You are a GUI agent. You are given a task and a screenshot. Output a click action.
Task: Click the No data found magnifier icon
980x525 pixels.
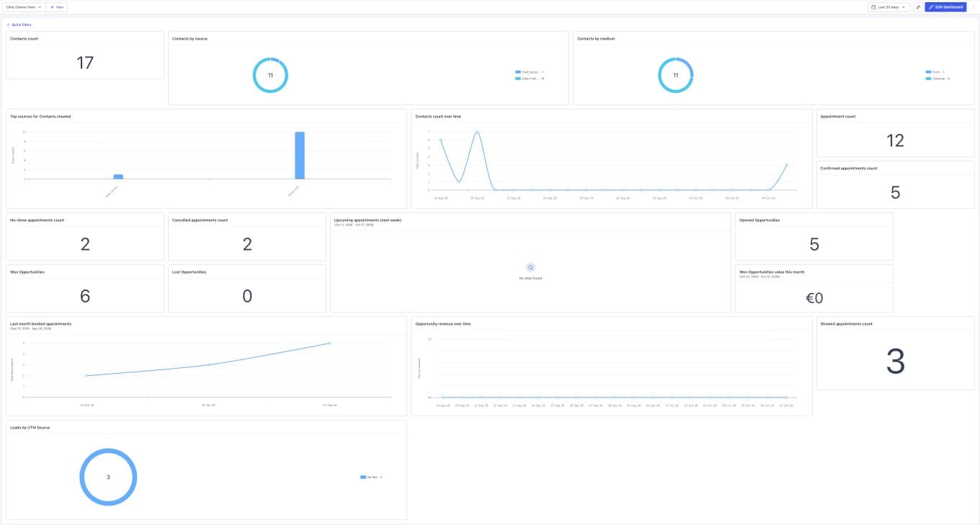click(x=530, y=267)
